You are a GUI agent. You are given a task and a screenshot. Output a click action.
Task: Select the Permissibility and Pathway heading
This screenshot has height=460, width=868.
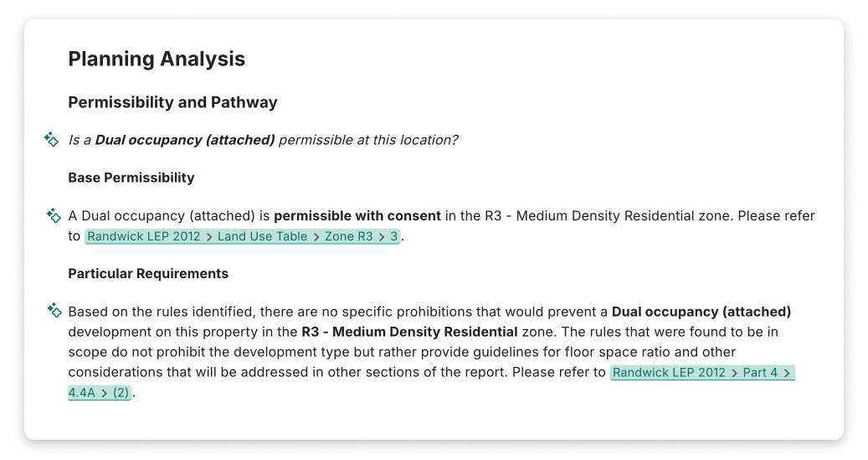[172, 102]
